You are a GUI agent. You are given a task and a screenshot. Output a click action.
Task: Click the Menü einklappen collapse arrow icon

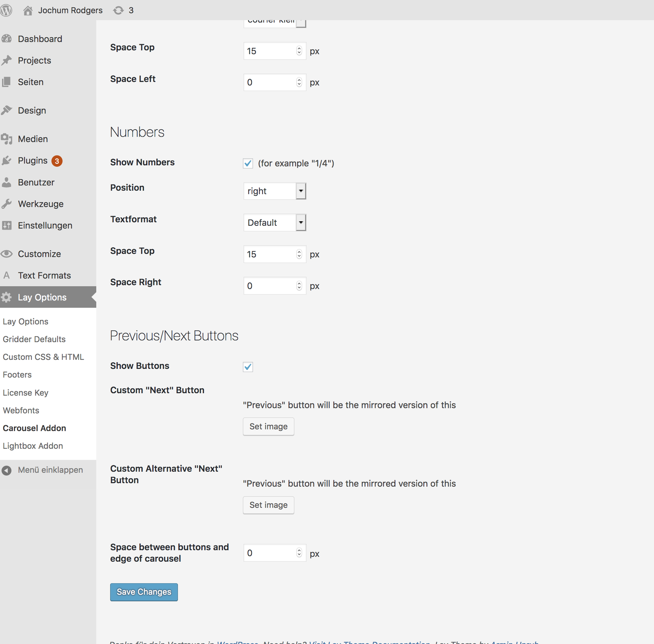[7, 470]
